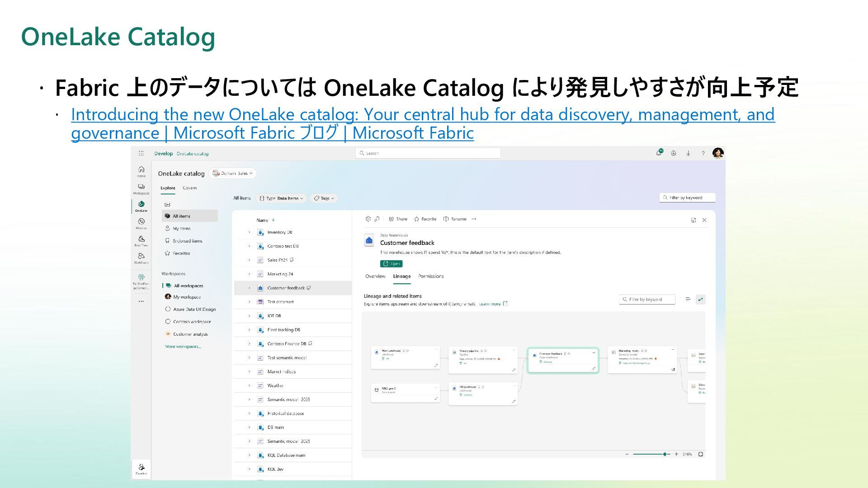The height and width of the screenshot is (488, 868).
Task: Click the ellipsis more icon in left rail
Action: [x=141, y=301]
